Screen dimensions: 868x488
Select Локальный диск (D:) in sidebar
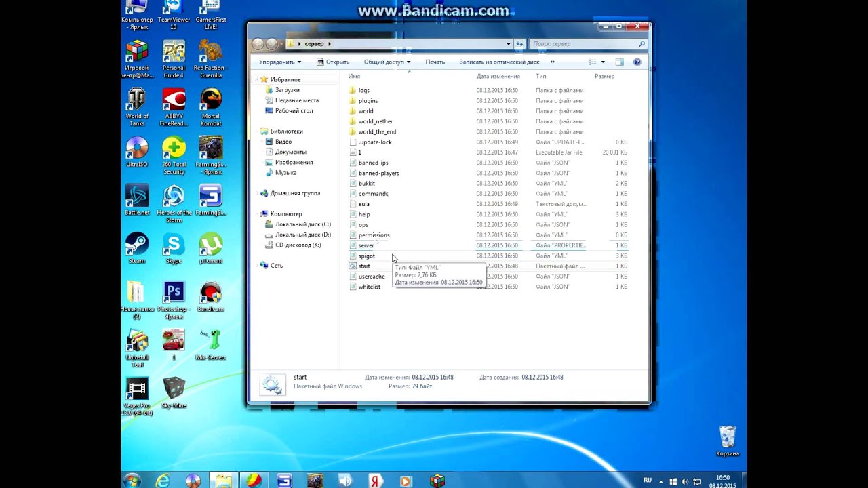coord(303,235)
